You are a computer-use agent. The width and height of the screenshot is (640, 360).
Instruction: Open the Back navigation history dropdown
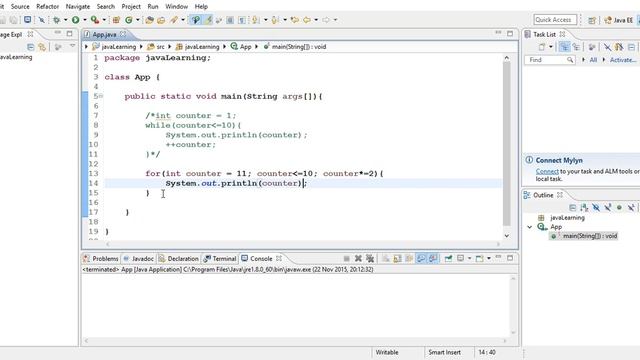[x=316, y=20]
